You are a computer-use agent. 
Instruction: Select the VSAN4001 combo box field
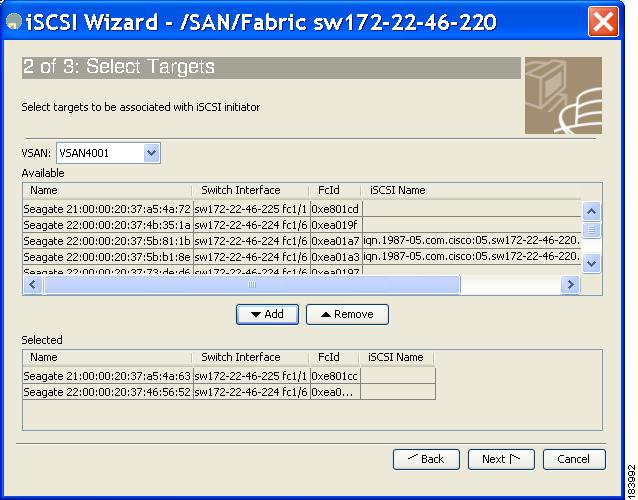point(108,153)
